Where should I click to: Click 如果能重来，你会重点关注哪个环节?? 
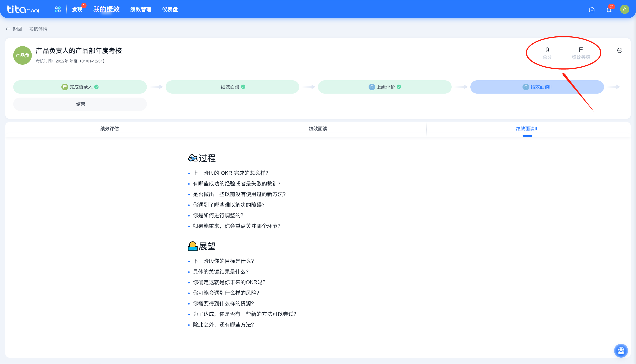[236, 226]
